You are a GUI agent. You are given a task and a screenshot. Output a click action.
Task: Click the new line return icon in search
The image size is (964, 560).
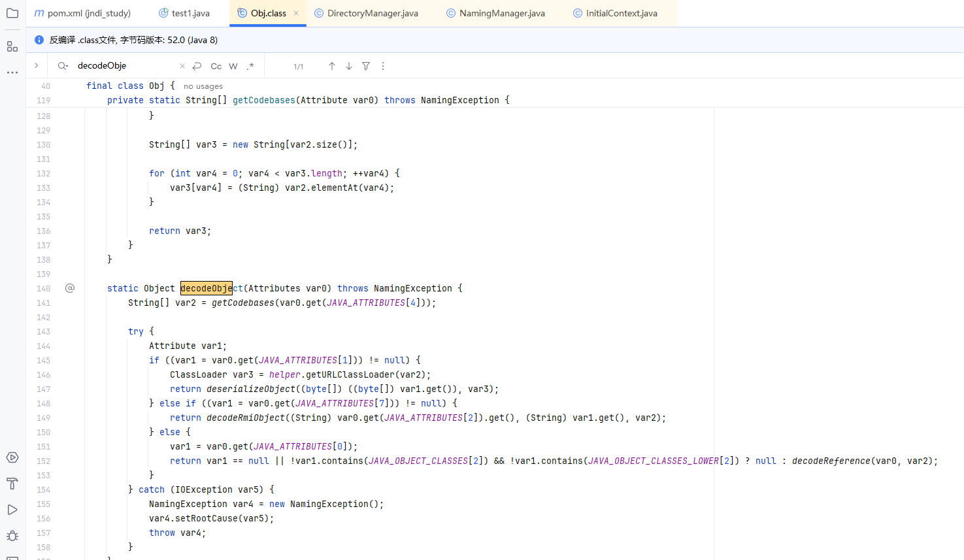coord(197,66)
